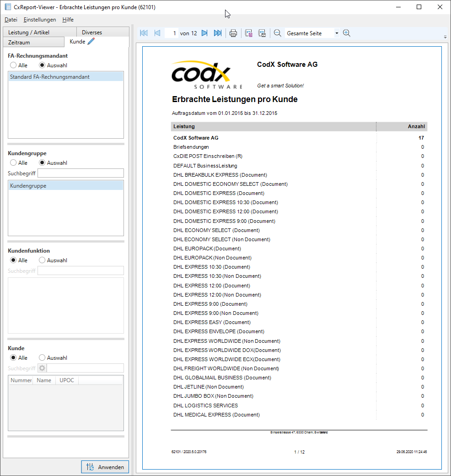Click the Anwenden button
The height and width of the screenshot is (476, 451).
point(105,467)
